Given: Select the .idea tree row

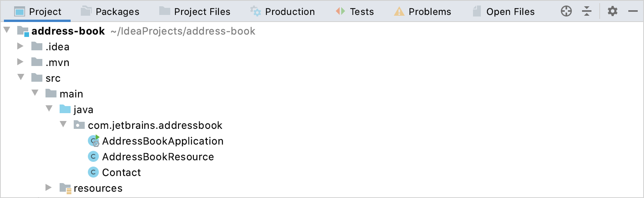Looking at the screenshot, I should 322,47.
